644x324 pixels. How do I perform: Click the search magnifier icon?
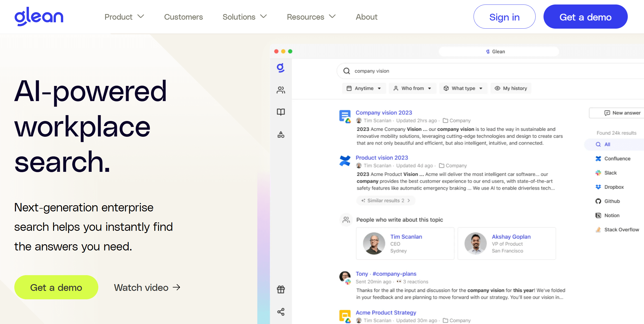[x=347, y=71]
